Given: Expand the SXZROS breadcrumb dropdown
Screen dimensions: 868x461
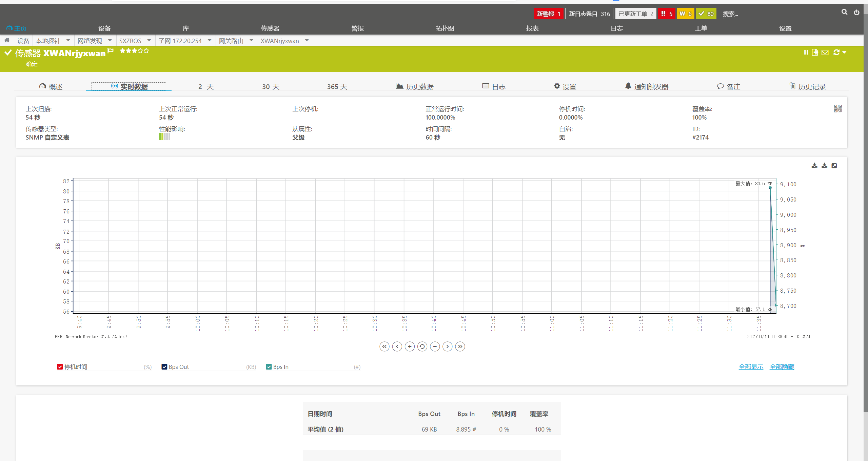Looking at the screenshot, I should 149,40.
